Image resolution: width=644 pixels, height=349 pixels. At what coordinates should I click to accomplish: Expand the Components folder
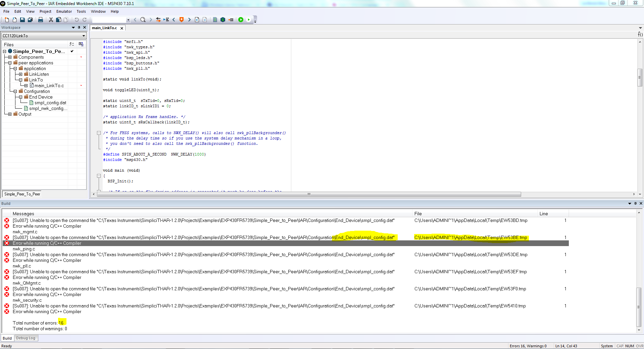(x=10, y=57)
